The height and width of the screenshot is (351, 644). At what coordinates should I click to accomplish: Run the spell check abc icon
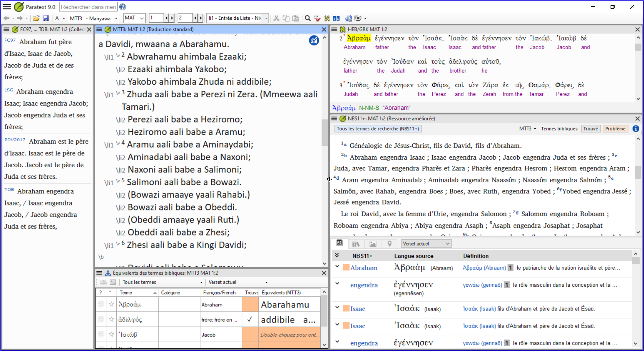[x=317, y=18]
